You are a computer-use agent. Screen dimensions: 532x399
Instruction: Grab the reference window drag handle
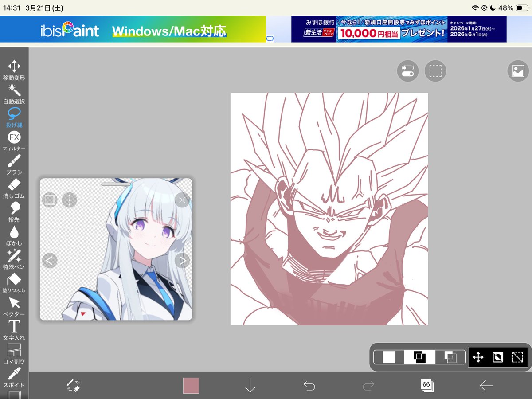pos(116,184)
